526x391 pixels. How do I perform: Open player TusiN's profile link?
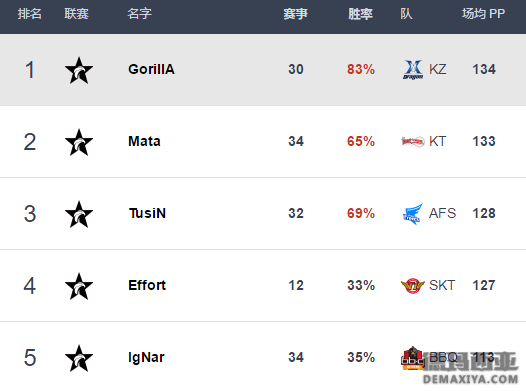[x=147, y=213]
